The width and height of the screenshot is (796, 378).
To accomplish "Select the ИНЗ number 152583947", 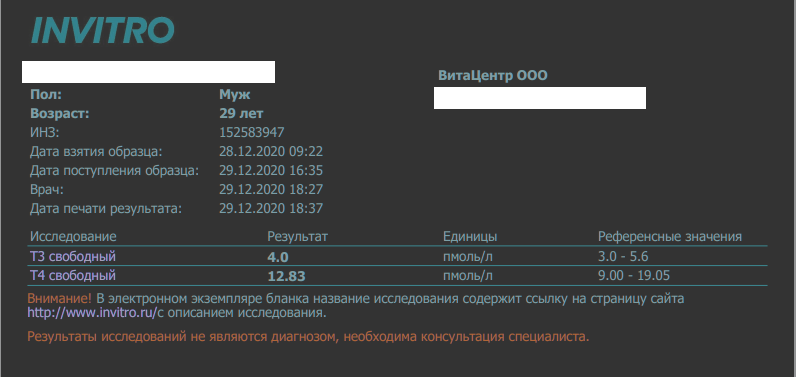I will [x=252, y=133].
